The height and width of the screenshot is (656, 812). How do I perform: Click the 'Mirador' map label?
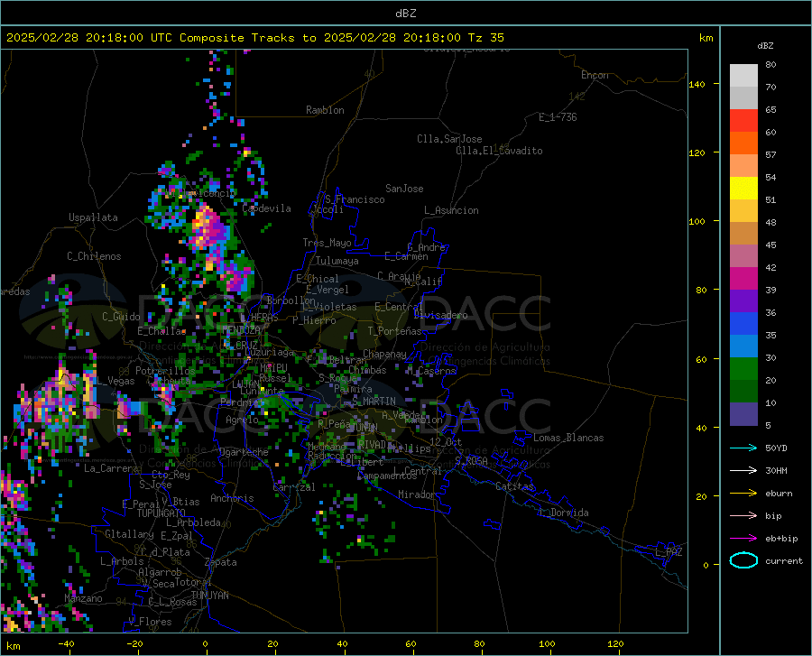coord(416,494)
